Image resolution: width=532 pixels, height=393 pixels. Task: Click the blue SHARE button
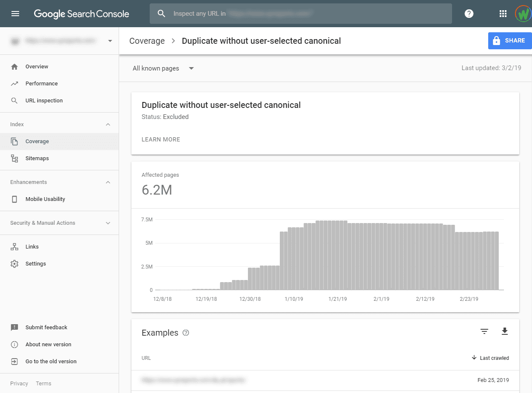tap(509, 41)
